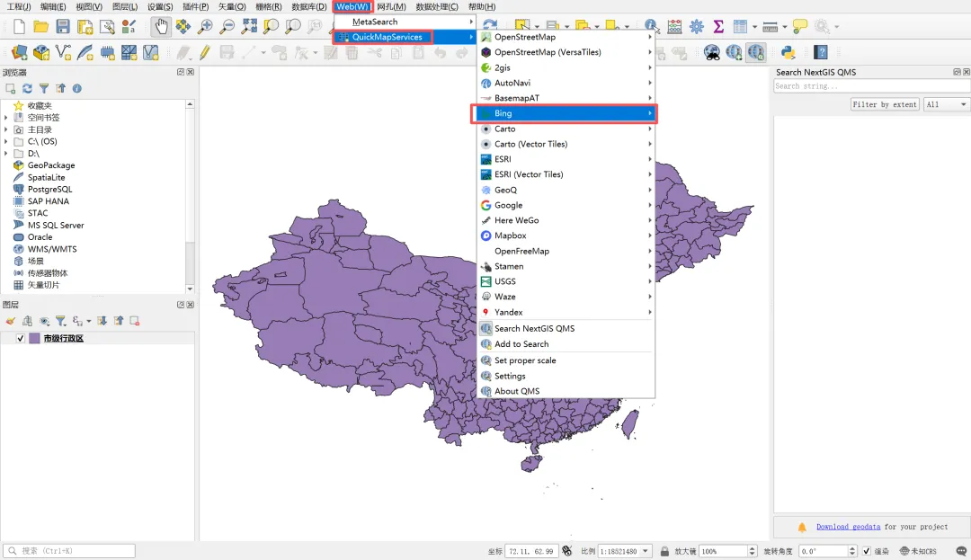Click Remove Layer icon in Layers panel

click(134, 321)
